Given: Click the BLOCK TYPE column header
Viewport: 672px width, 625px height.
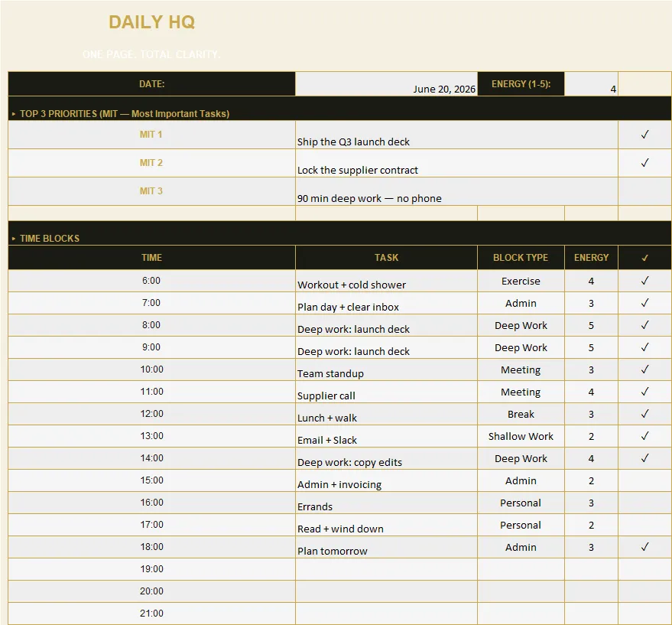Looking at the screenshot, I should pos(521,258).
